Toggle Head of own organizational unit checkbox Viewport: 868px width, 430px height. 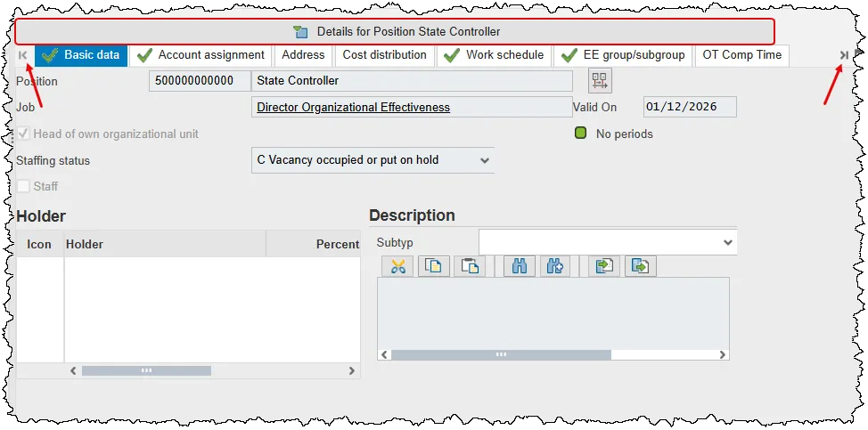(23, 134)
